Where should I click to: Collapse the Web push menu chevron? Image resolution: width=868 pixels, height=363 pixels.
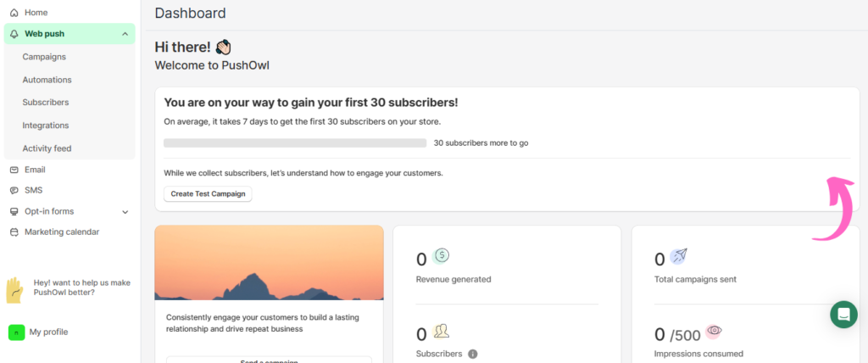125,34
